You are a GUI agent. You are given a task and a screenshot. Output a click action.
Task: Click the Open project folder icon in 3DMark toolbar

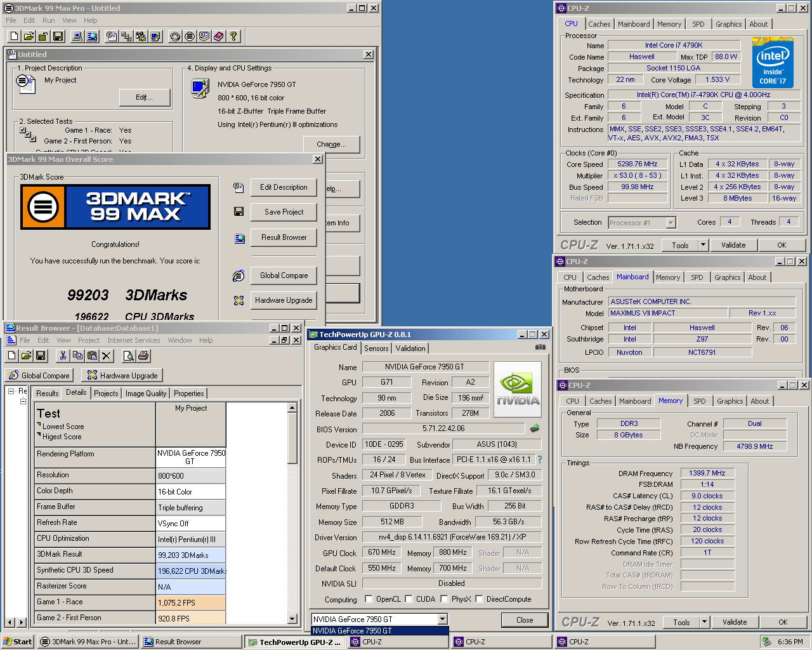click(29, 36)
